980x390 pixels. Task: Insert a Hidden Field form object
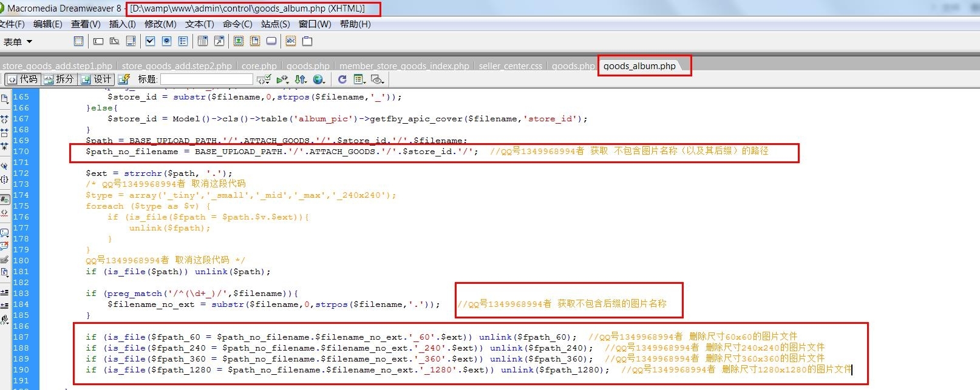114,41
